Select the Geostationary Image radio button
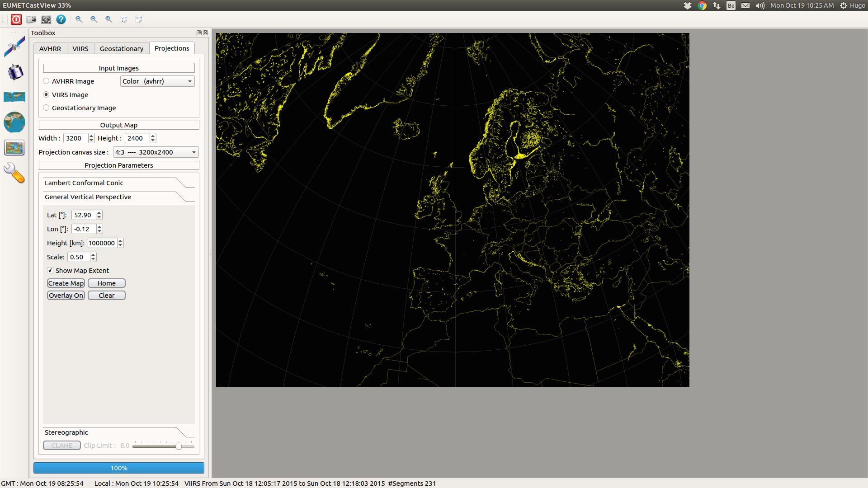Screen dimensions: 868x488 (46, 108)
